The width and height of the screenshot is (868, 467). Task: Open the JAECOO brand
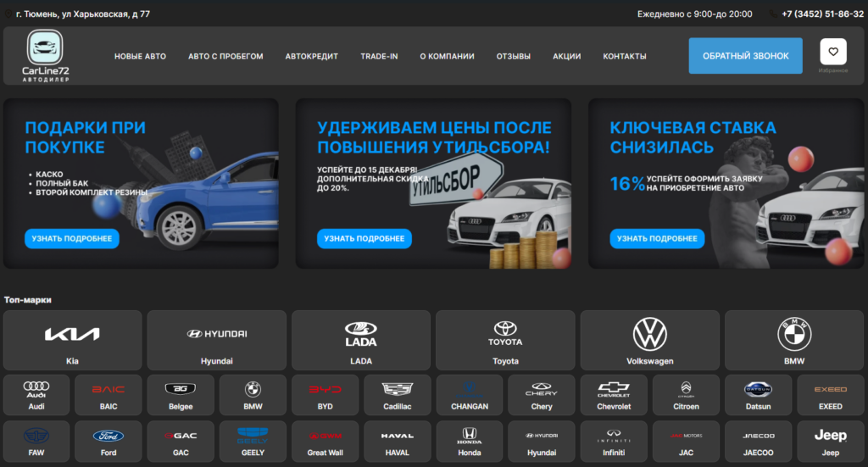click(759, 442)
